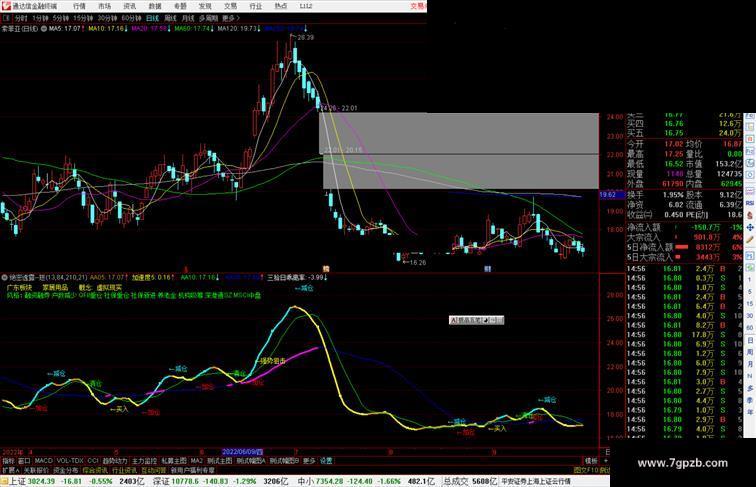Click the 今开 17.02 value

[x=674, y=144]
